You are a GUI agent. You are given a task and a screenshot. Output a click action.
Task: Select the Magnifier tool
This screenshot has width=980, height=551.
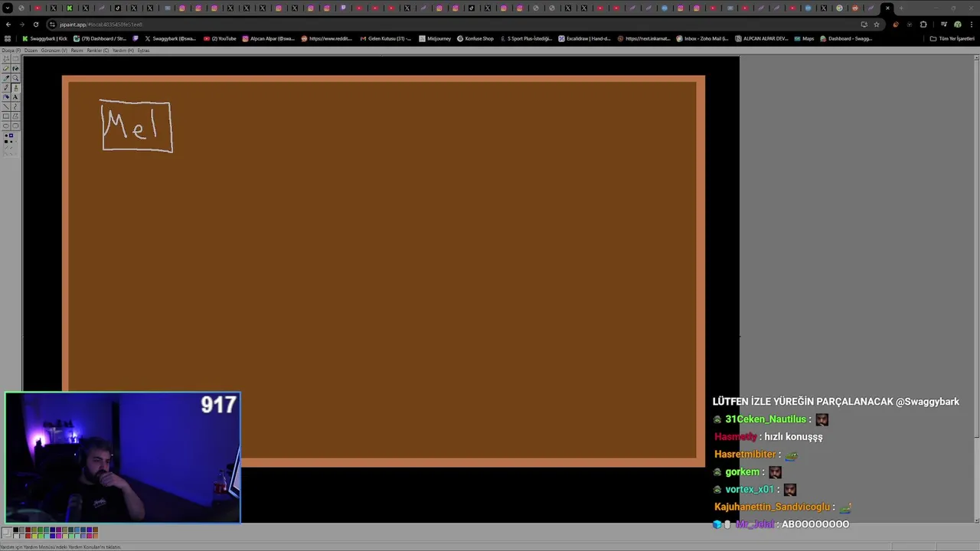pyautogui.click(x=15, y=78)
